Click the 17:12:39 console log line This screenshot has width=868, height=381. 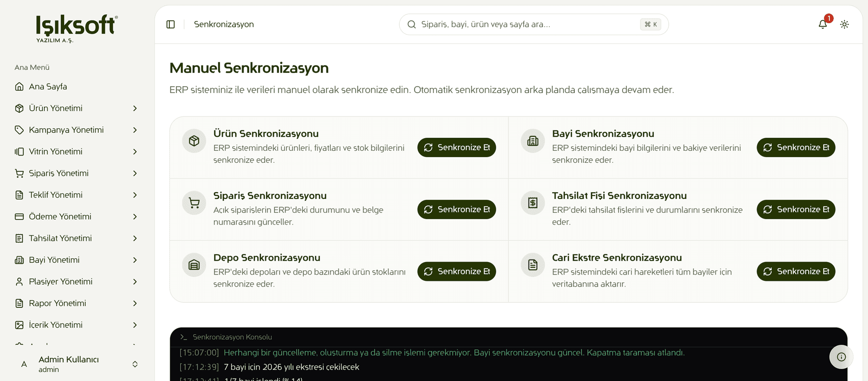click(270, 367)
